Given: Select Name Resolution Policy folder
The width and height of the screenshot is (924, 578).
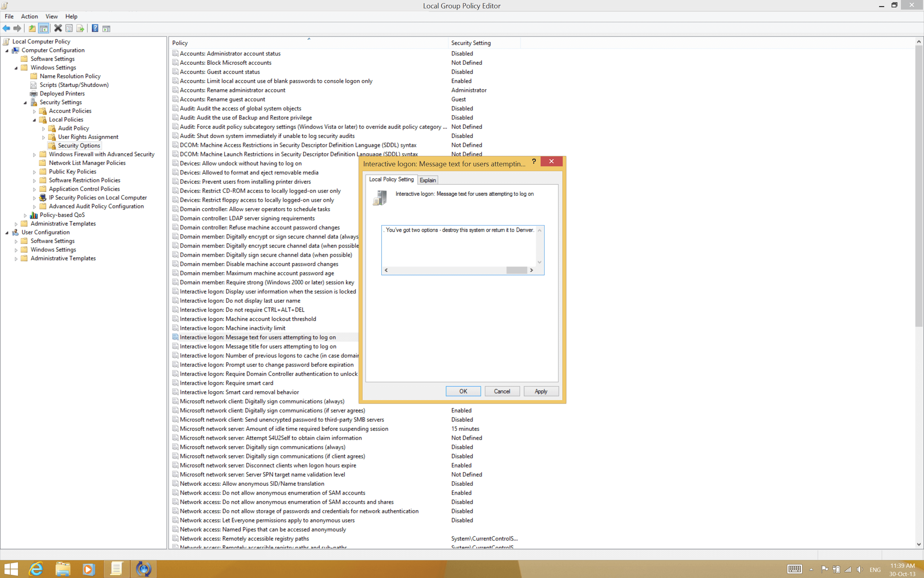Looking at the screenshot, I should pos(70,76).
